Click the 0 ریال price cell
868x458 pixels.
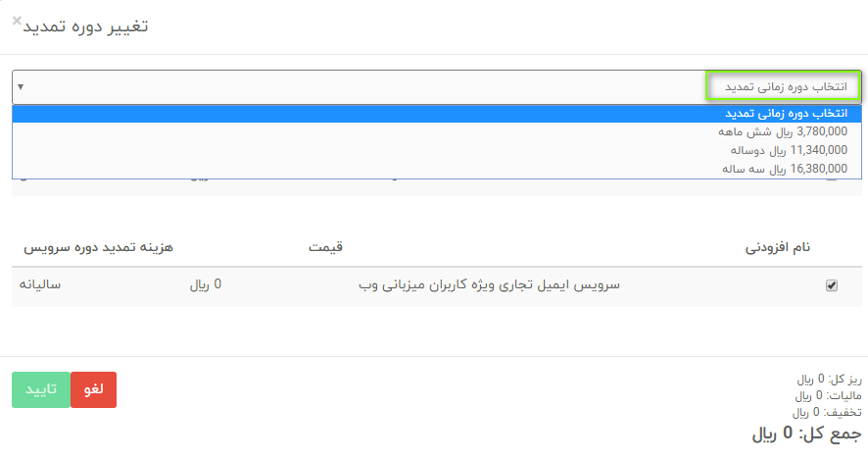click(206, 285)
